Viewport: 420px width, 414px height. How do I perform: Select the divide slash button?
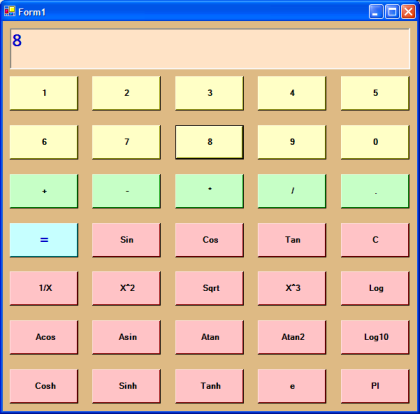(292, 191)
